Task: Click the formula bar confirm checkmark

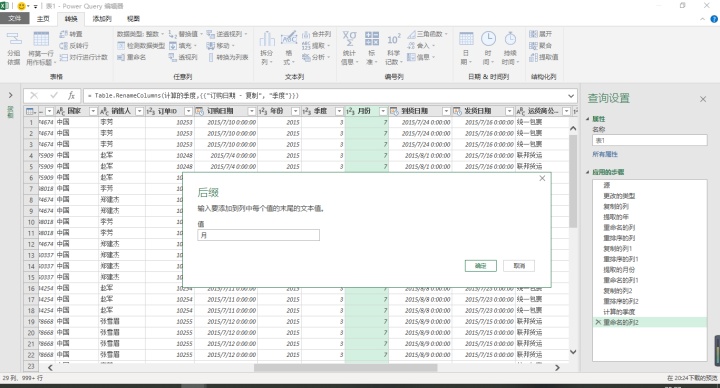Action: click(54, 96)
